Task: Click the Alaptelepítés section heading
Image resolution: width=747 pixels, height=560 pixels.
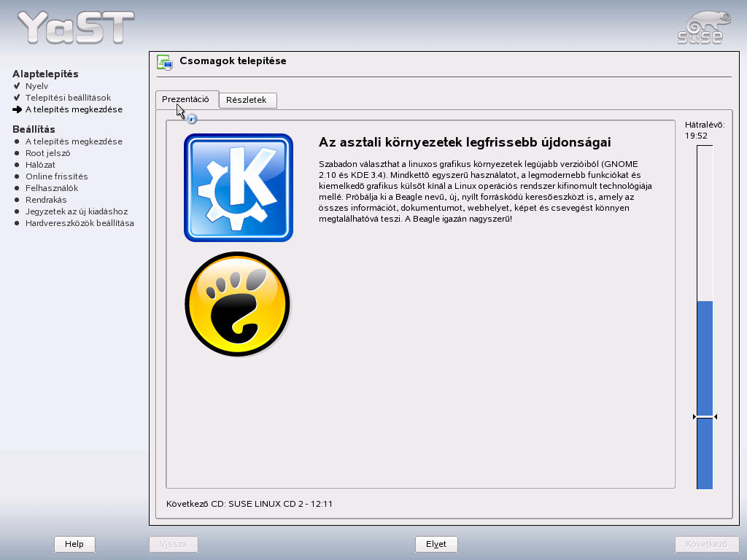Action: pyautogui.click(x=45, y=74)
